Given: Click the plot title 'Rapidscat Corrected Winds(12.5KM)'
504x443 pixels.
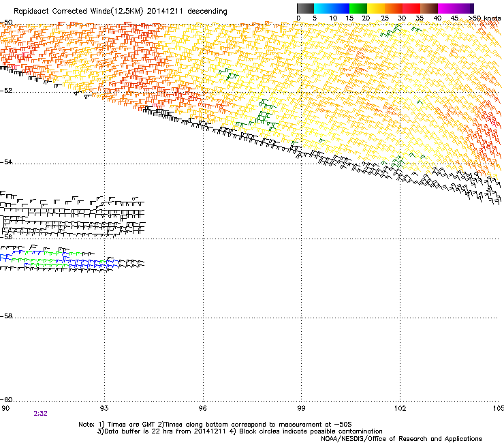Looking at the screenshot, I should coord(78,12).
